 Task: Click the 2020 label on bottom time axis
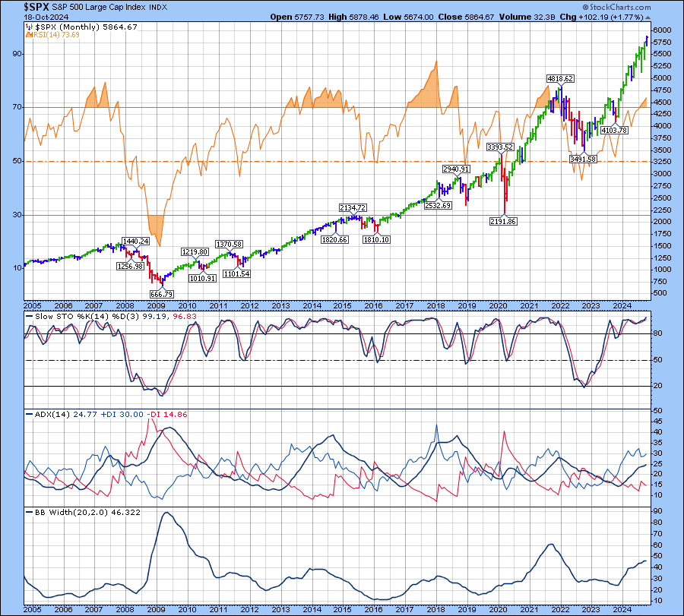(x=499, y=610)
